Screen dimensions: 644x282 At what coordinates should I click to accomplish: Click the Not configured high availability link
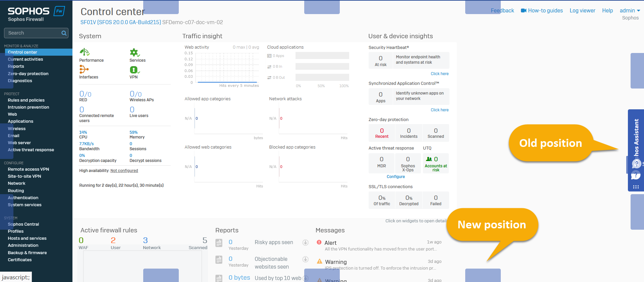[124, 171]
